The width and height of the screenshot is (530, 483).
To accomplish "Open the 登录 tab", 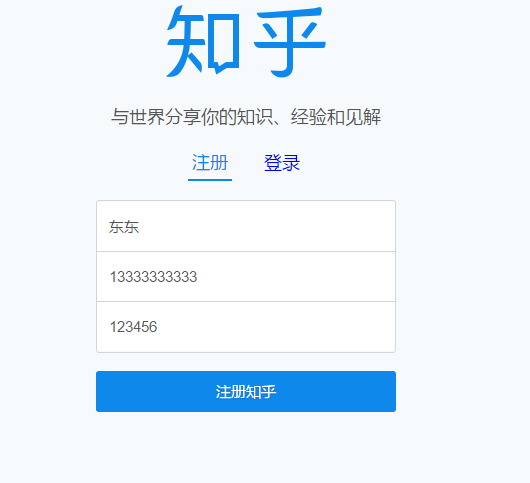I will coord(282,163).
